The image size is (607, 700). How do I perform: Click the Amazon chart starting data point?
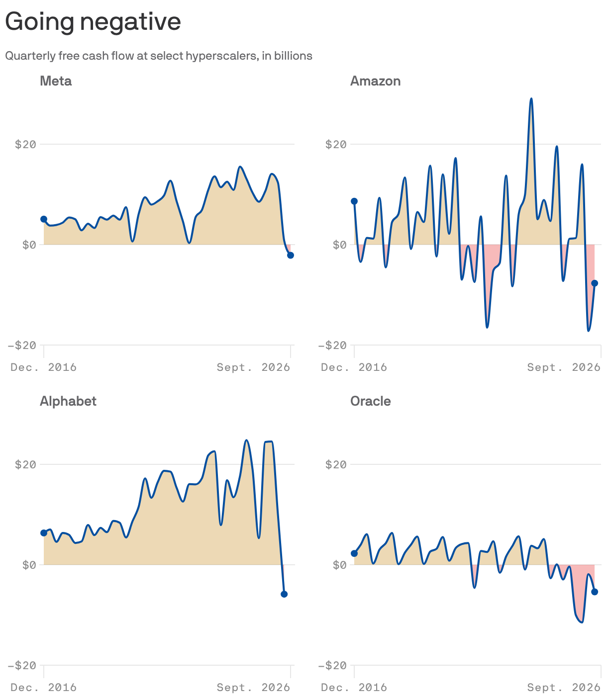tap(354, 201)
